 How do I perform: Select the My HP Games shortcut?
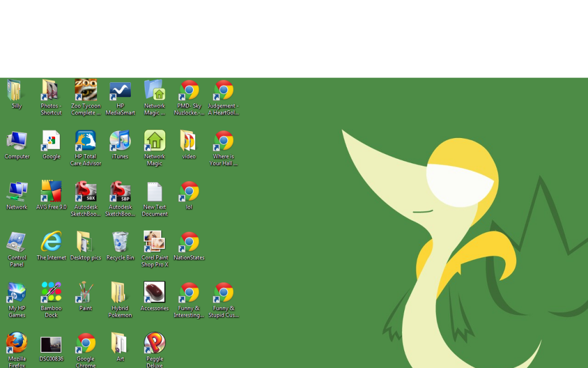point(17,293)
